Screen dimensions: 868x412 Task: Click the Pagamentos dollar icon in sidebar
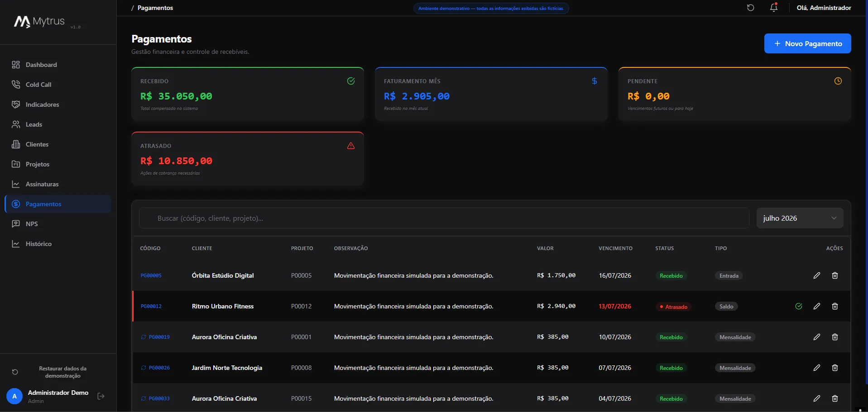[16, 204]
